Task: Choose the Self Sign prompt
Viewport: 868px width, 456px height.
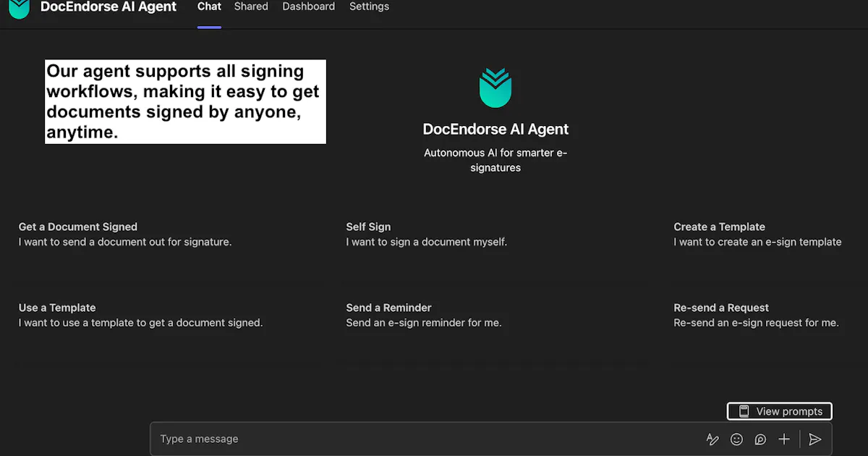Action: tap(427, 235)
